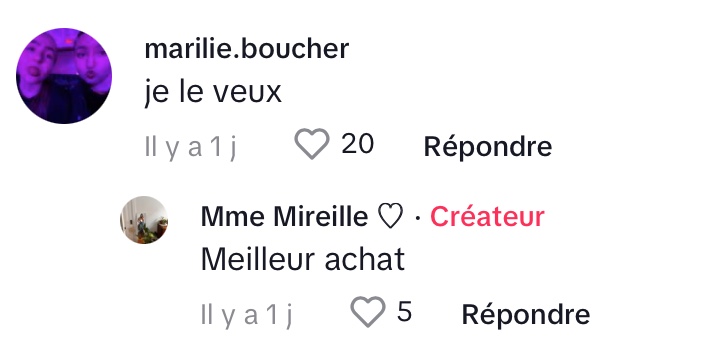
Task: Click the heart emoji after Mme Mireille
Action: pyautogui.click(x=390, y=216)
